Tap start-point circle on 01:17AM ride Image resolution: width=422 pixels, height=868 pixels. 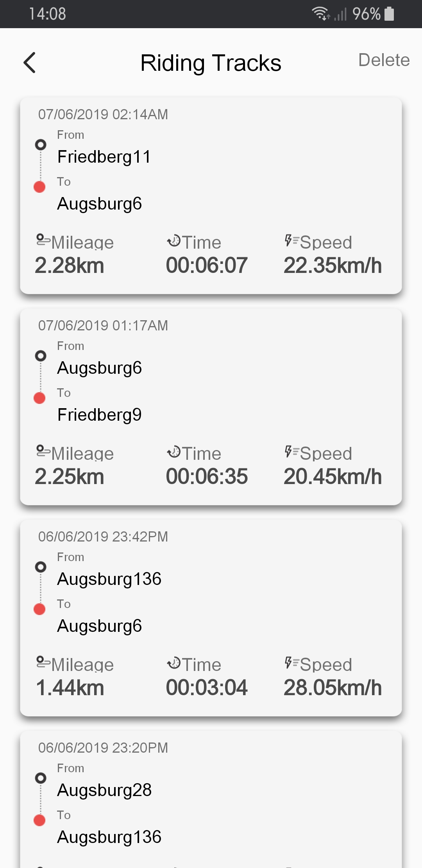point(40,356)
